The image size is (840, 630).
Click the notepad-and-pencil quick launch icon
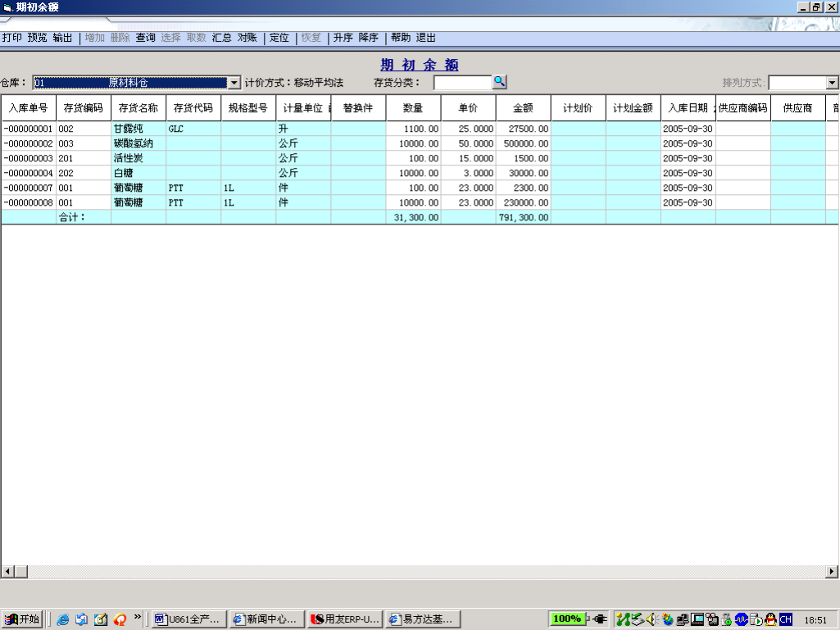click(x=101, y=619)
